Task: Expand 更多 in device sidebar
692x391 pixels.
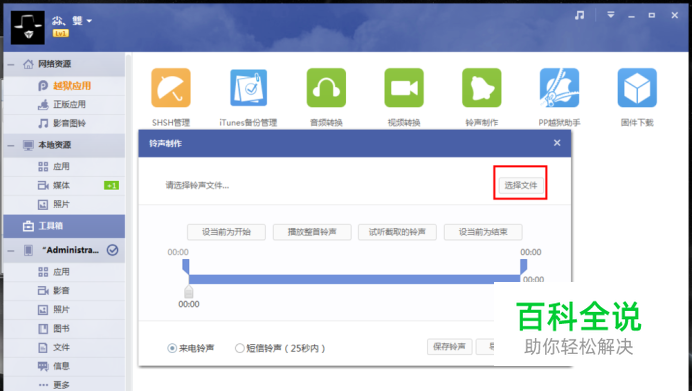Action: [x=64, y=385]
